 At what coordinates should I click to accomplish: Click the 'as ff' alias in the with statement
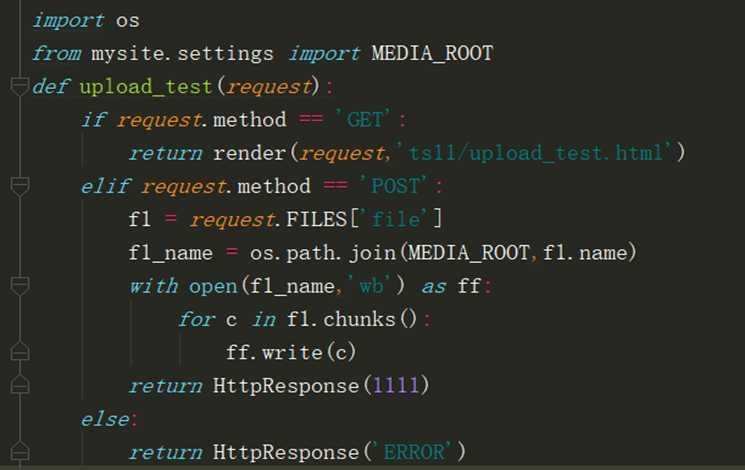pos(451,286)
